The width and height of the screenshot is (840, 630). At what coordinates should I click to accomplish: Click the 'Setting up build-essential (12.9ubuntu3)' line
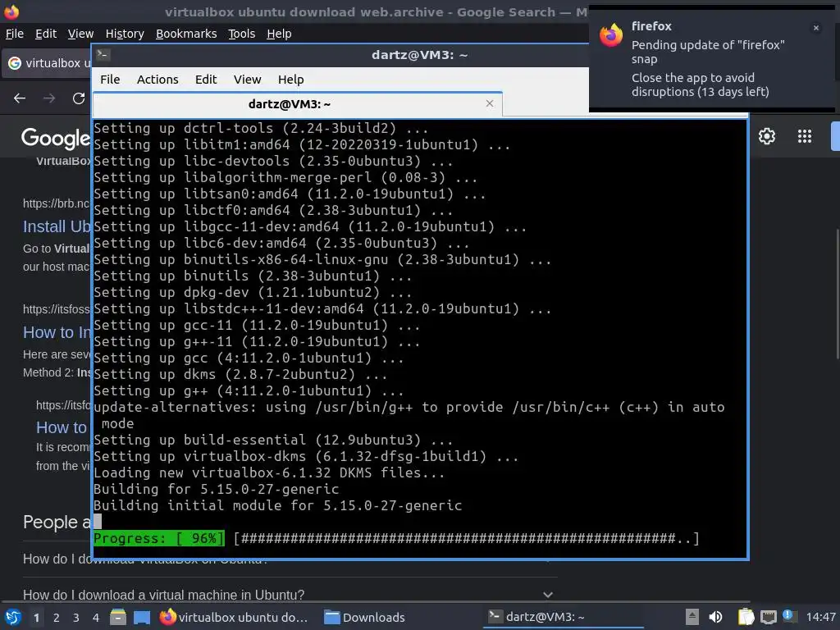(273, 440)
